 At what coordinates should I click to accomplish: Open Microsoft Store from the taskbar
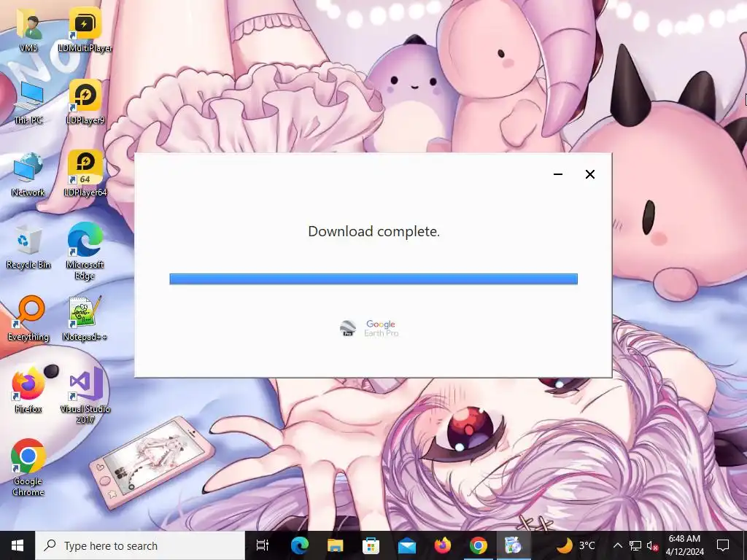[371, 545]
